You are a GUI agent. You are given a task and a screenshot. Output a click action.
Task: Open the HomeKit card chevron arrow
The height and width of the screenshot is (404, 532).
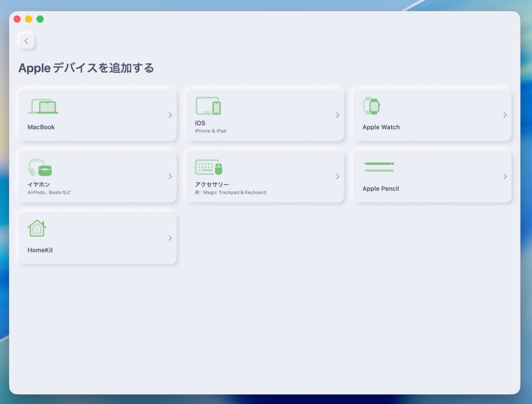(x=170, y=238)
